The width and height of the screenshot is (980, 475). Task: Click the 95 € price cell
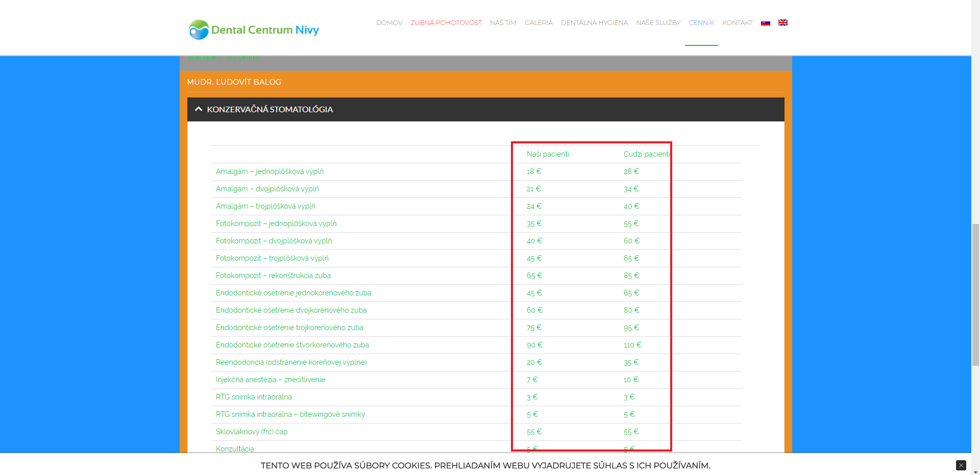point(631,328)
